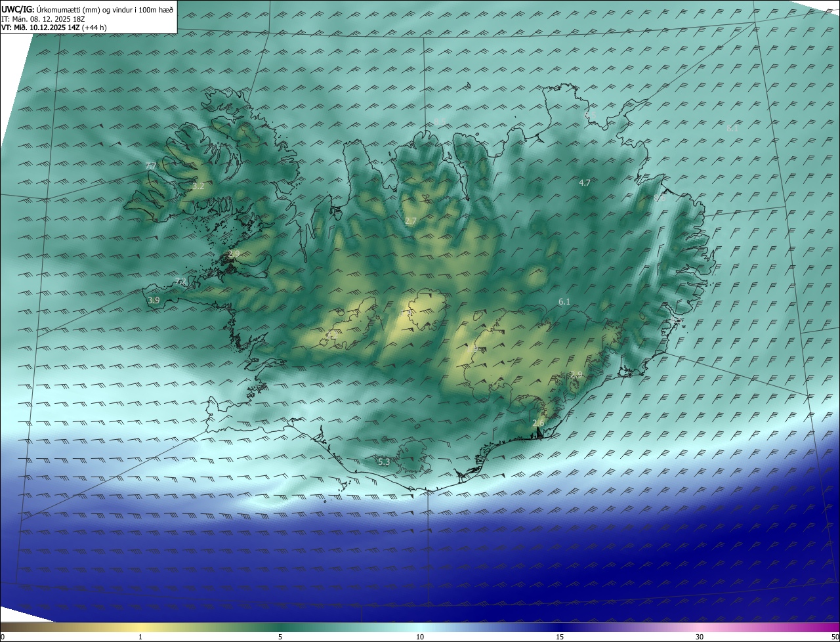Click the '10' tick on the color scale

[420, 637]
